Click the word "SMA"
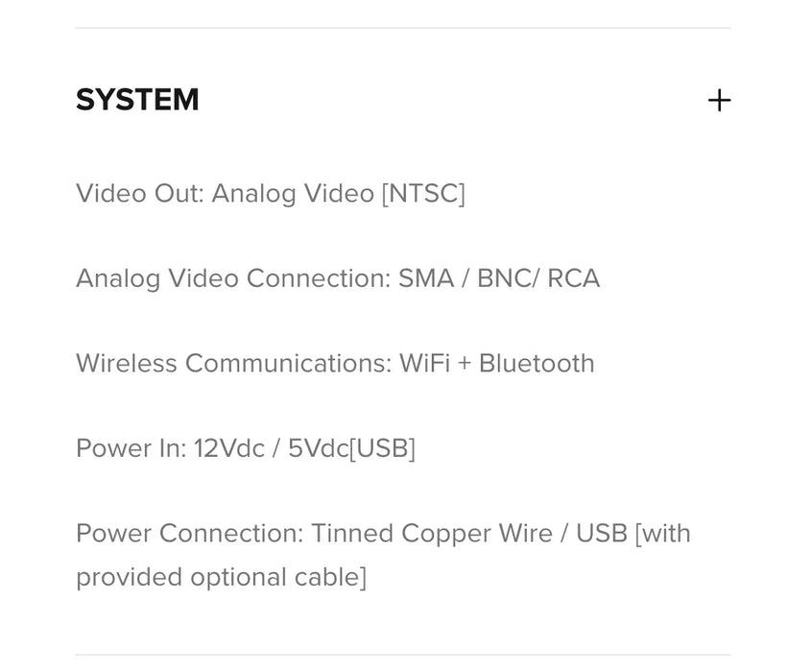 point(426,278)
